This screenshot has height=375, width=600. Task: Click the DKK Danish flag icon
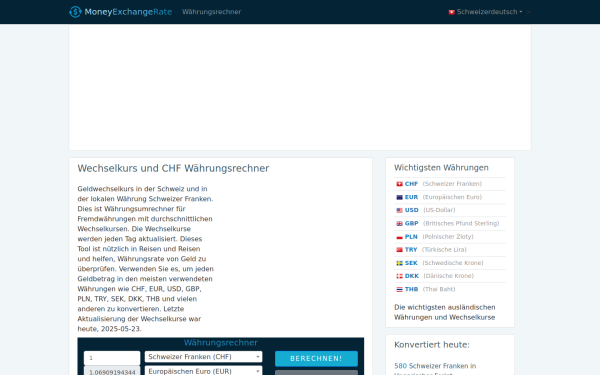[399, 276]
